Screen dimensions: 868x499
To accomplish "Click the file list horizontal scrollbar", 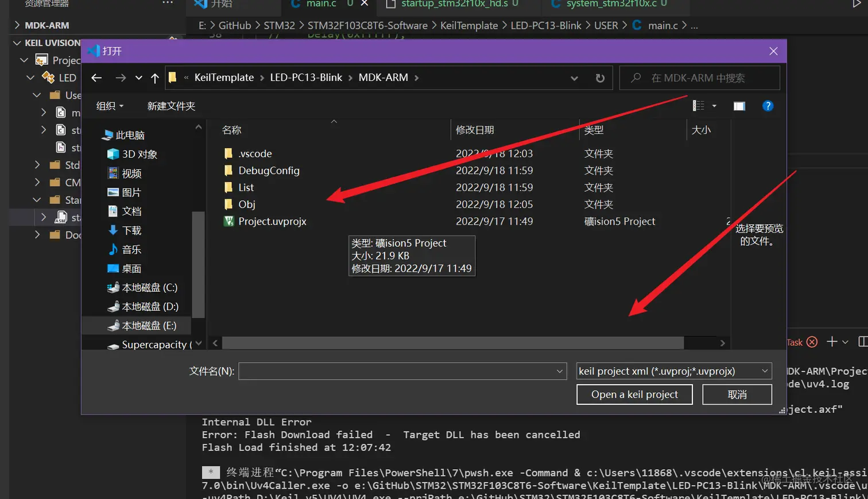I will point(453,343).
